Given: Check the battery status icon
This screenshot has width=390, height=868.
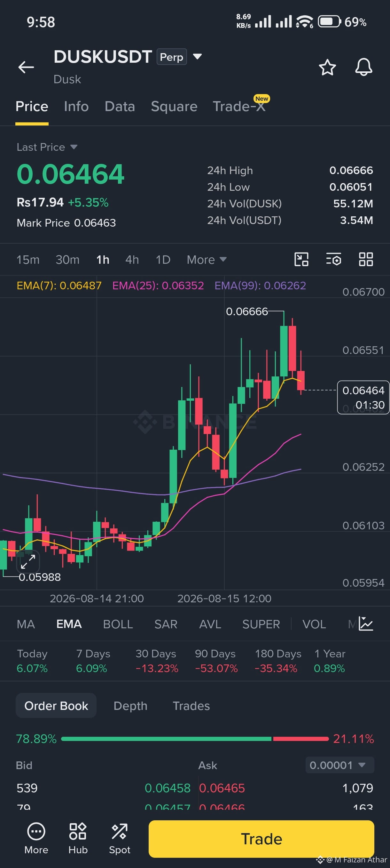Looking at the screenshot, I should click(330, 22).
